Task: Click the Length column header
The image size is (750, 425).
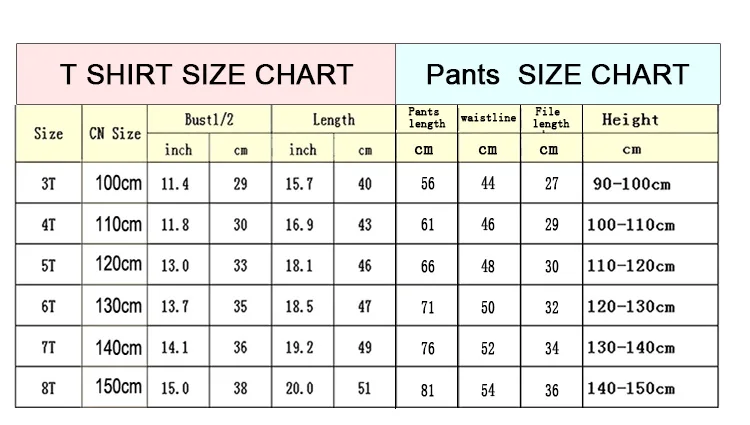Action: [x=334, y=119]
